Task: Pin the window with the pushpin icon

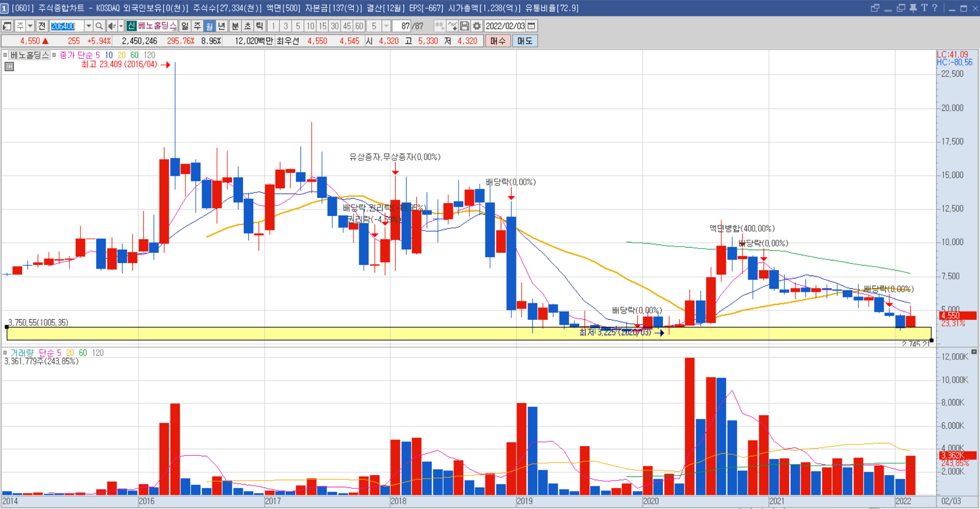Action: click(913, 8)
